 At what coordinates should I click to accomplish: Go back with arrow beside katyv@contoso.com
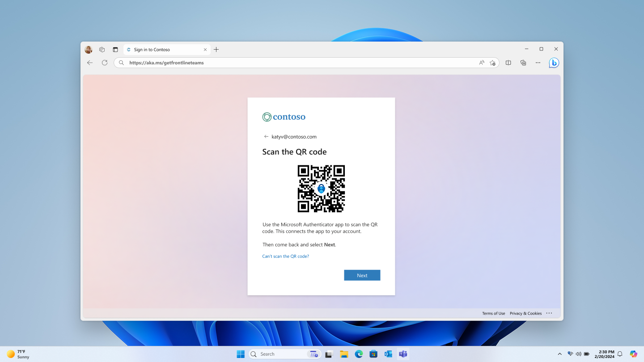[x=266, y=137]
